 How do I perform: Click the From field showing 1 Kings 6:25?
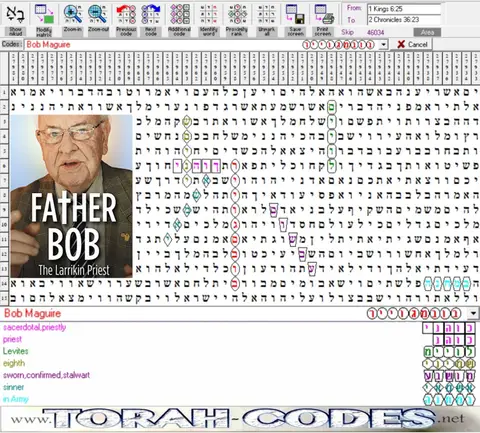coord(404,9)
